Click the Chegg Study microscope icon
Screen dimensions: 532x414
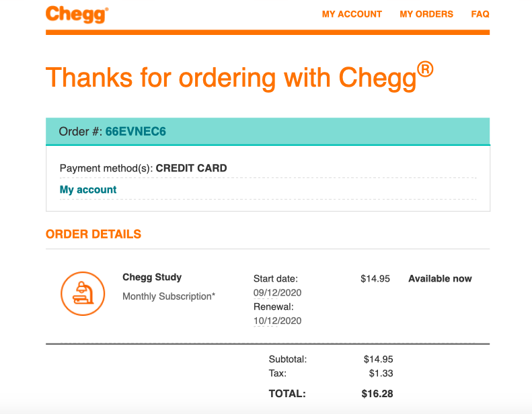(83, 294)
